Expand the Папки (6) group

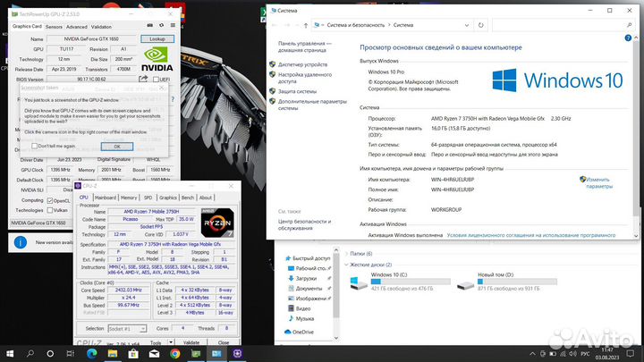point(347,254)
